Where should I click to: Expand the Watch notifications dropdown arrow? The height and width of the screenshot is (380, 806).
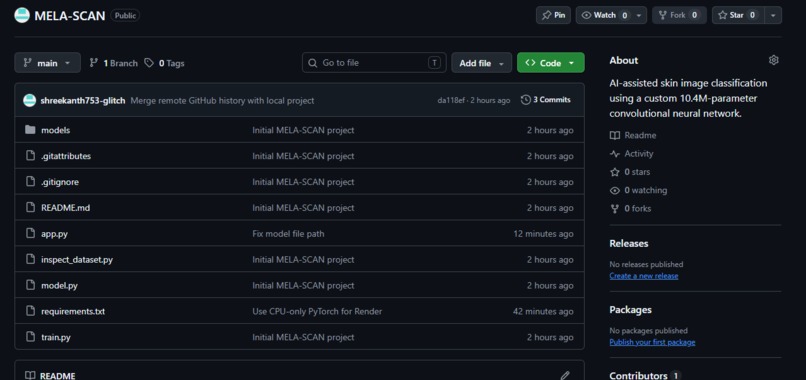pos(639,15)
